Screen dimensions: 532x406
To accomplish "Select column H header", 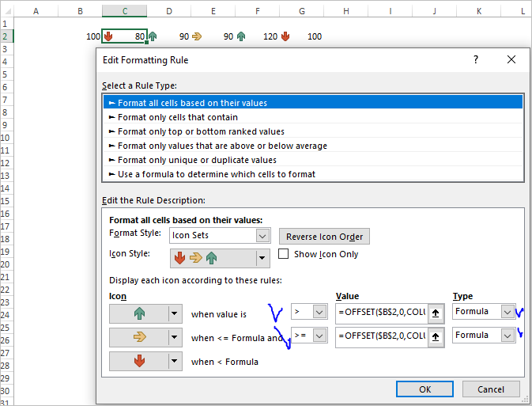I will [346, 11].
